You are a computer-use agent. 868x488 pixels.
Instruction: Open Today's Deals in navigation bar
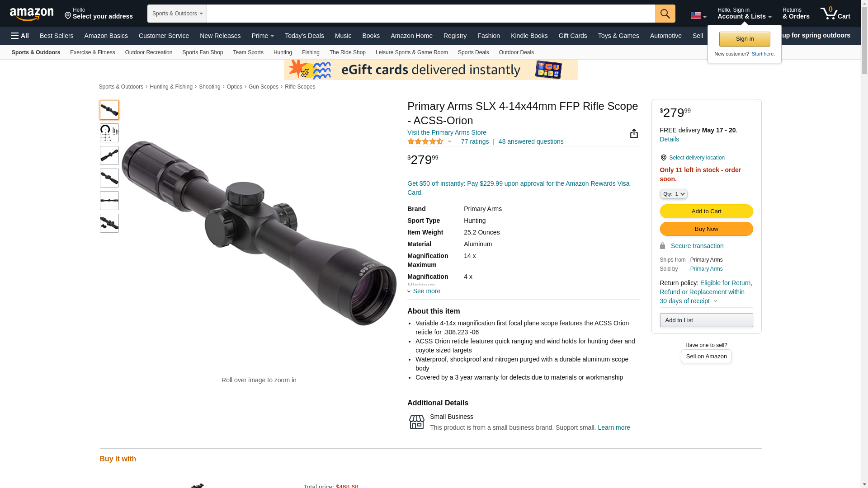[x=304, y=36]
